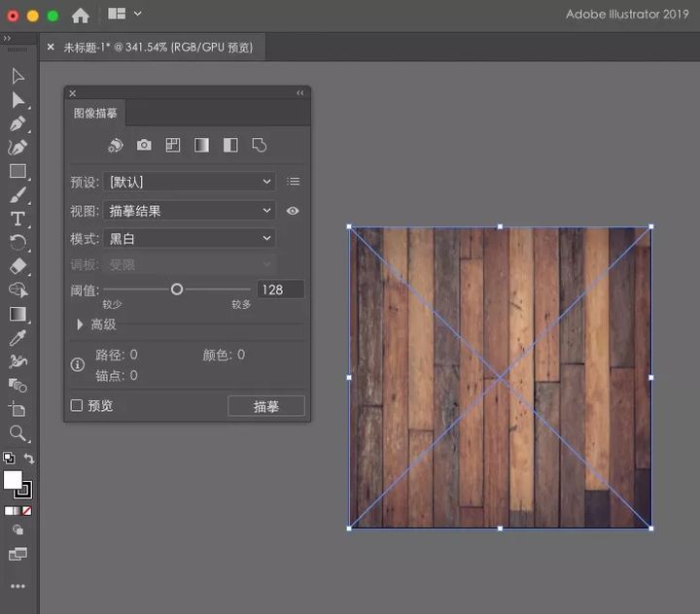Select the Shape Builder tool
This screenshot has height=614, width=700.
click(x=17, y=290)
